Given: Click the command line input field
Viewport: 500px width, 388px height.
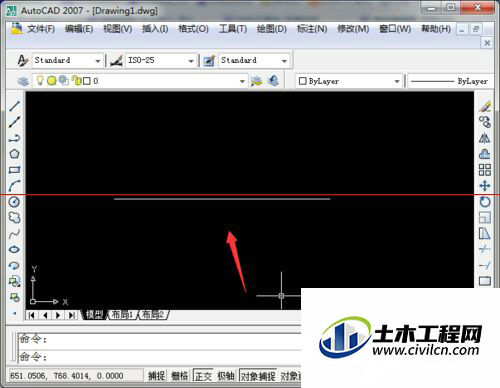Looking at the screenshot, I should 159,357.
